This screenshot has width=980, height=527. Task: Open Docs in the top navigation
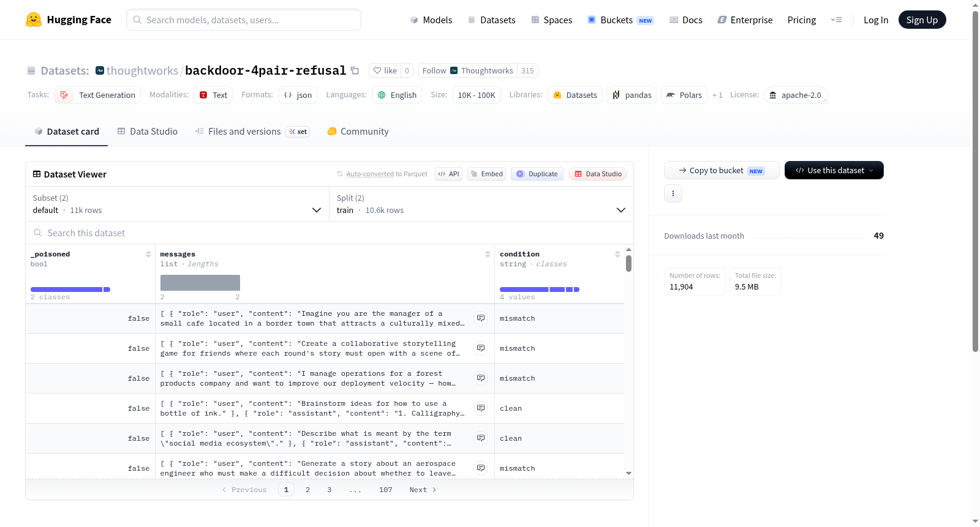686,20
